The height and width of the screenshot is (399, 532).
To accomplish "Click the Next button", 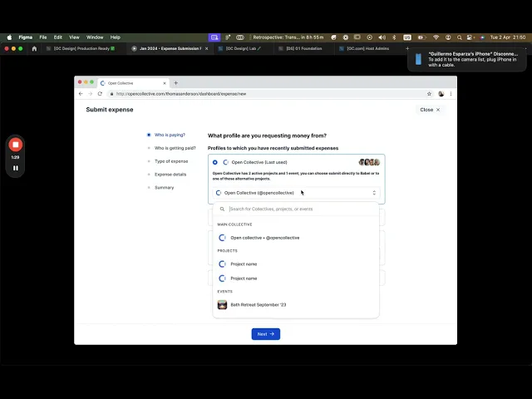I will (x=266, y=334).
